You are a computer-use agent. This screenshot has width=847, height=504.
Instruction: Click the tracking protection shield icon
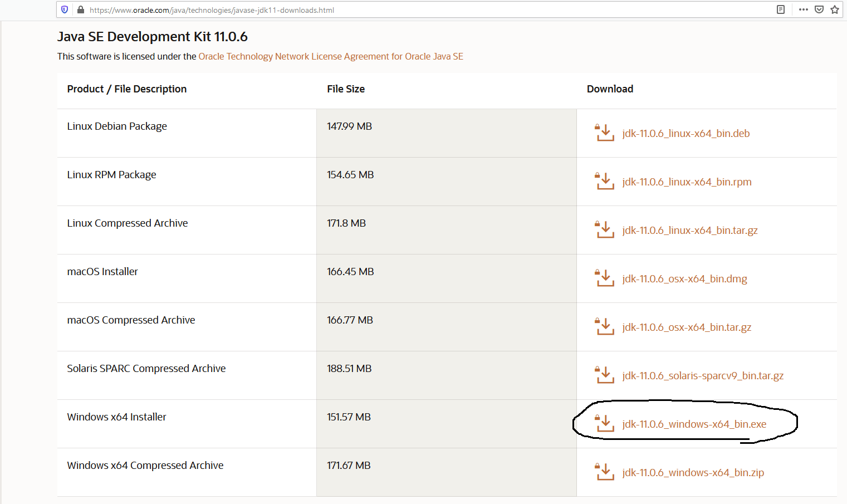pos(65,9)
